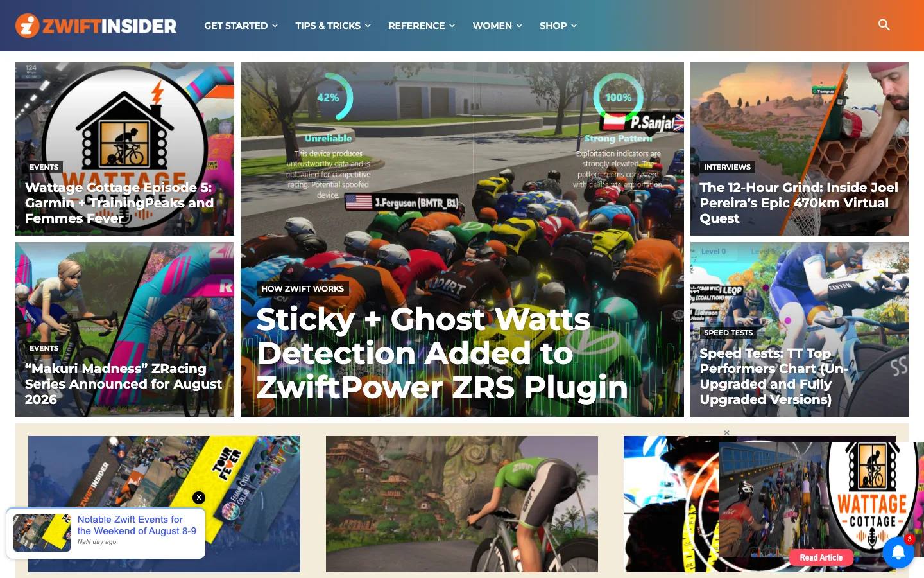The height and width of the screenshot is (578, 924).
Task: Click the popup's small event thumbnail
Action: coord(42,532)
